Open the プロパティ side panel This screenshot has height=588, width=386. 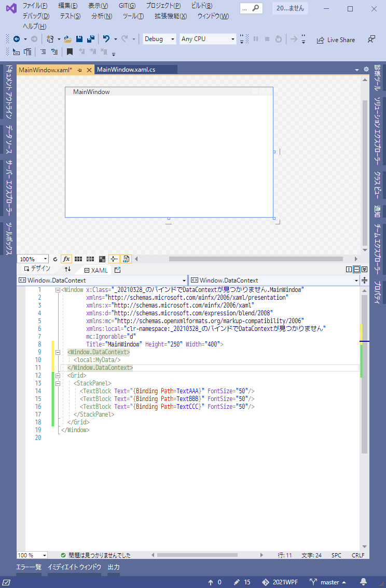377,292
